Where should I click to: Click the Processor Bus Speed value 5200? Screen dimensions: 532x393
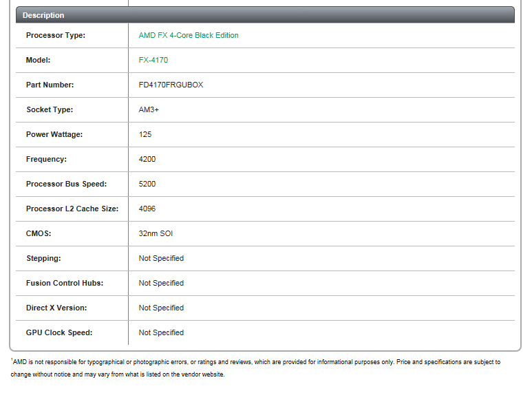147,184
